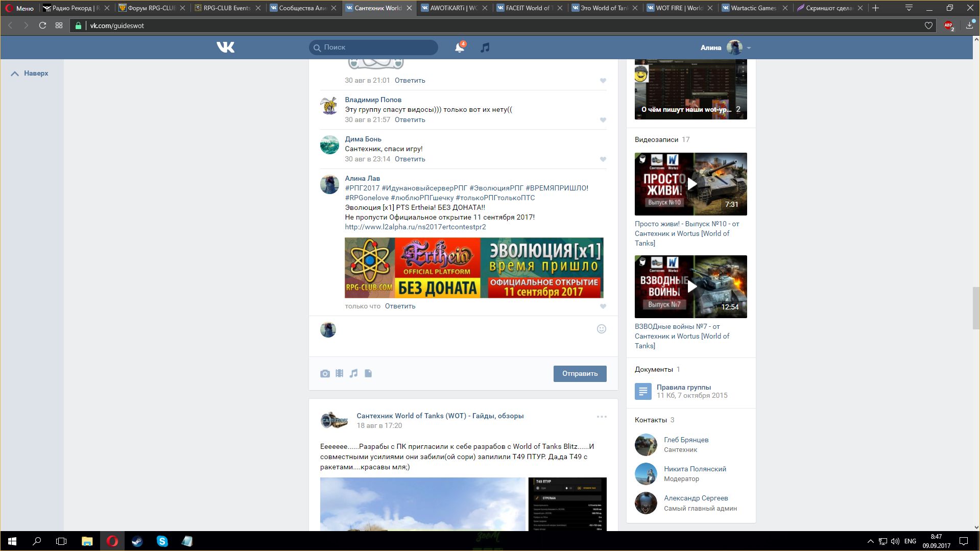Go back in Opera history
Image resolution: width=980 pixels, height=551 pixels.
coord(10,25)
